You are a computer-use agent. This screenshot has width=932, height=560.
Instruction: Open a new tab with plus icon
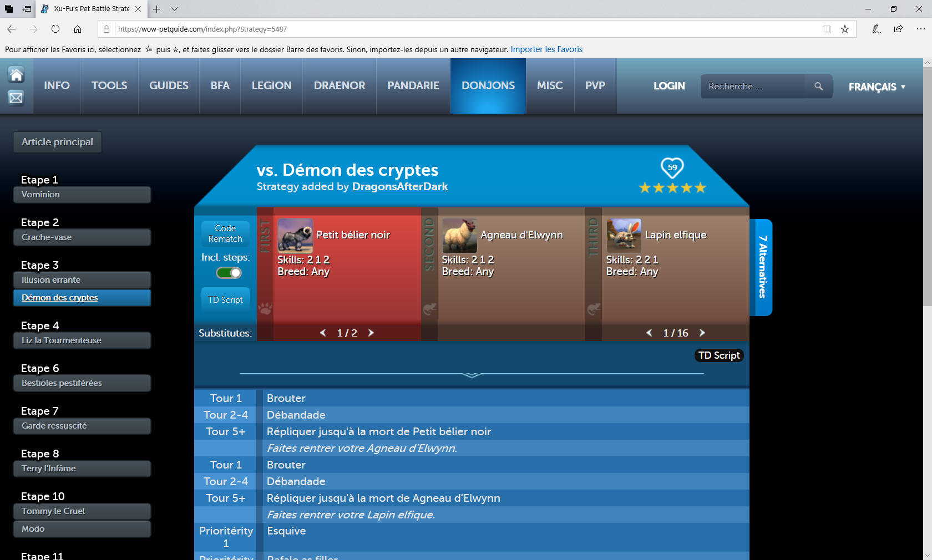click(157, 9)
